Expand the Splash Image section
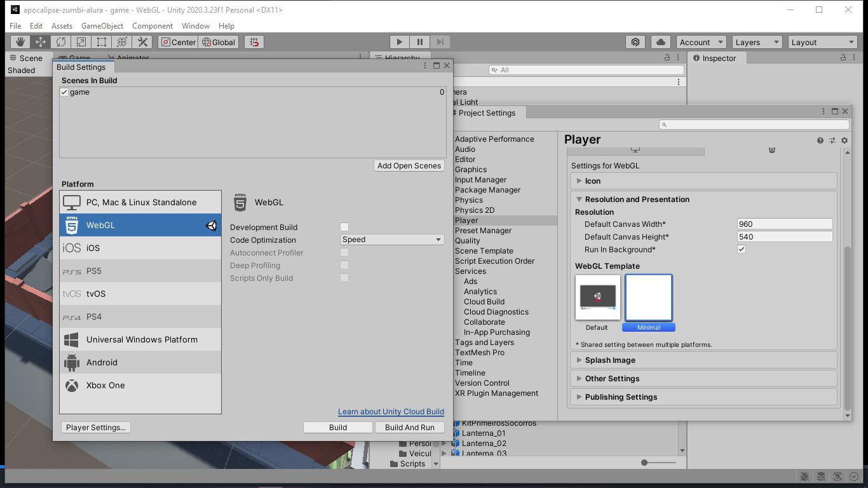The height and width of the screenshot is (488, 868). (703, 360)
